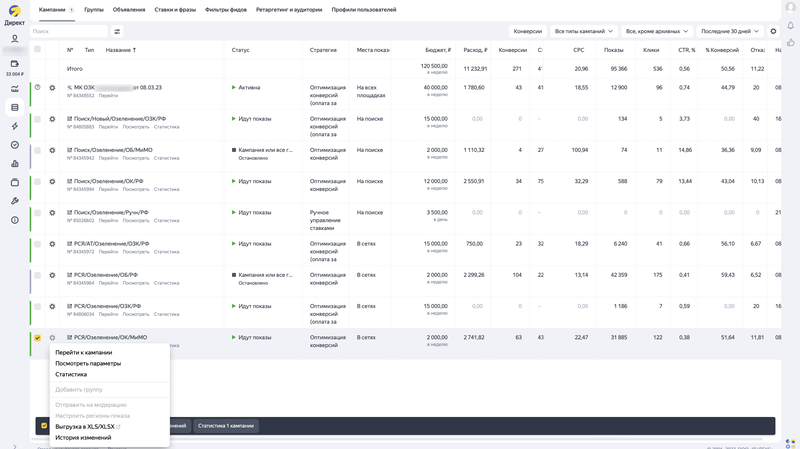This screenshot has width=800, height=449.
Task: Expand the sidebar with bottom chevron
Action: click(x=15, y=446)
